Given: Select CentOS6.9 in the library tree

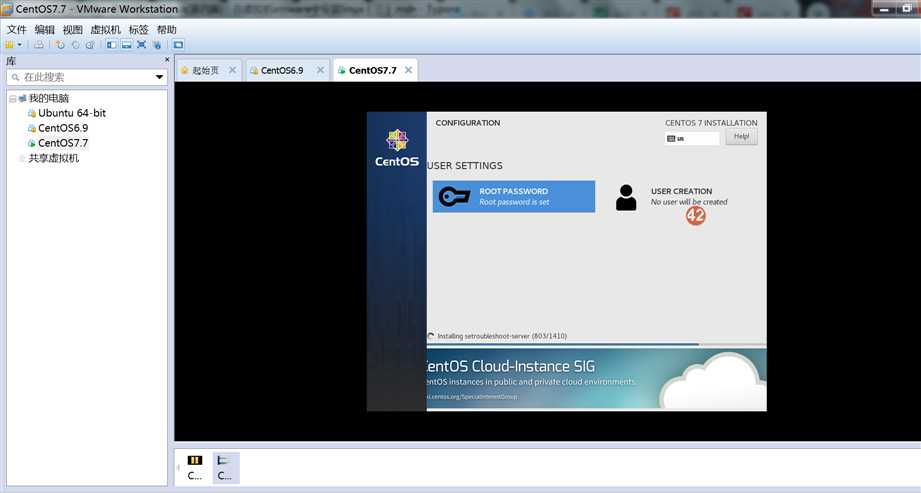Looking at the screenshot, I should click(x=63, y=128).
